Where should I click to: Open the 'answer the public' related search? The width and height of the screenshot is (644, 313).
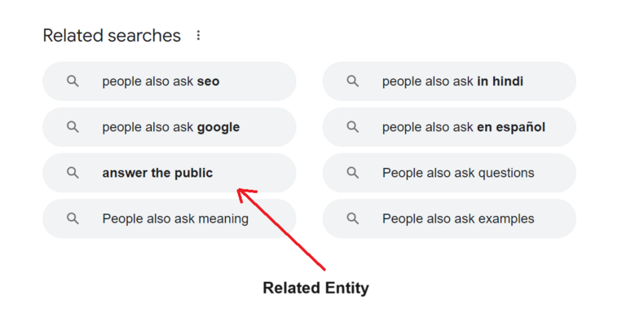click(170, 173)
